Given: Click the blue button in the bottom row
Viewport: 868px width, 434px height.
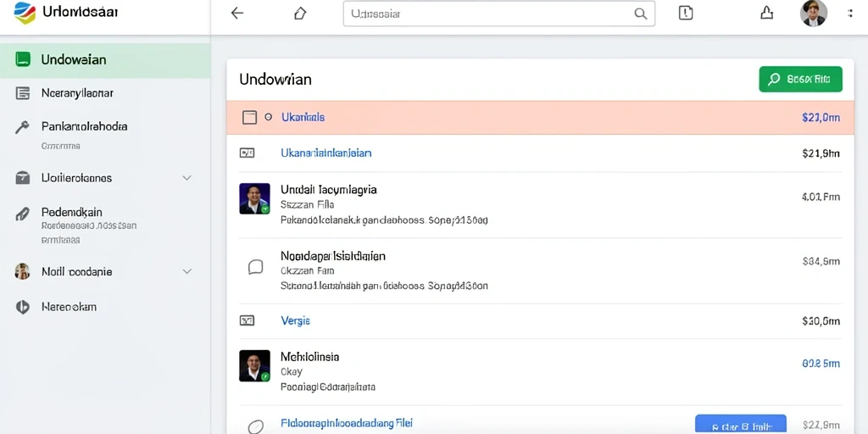Looking at the screenshot, I should tap(741, 424).
